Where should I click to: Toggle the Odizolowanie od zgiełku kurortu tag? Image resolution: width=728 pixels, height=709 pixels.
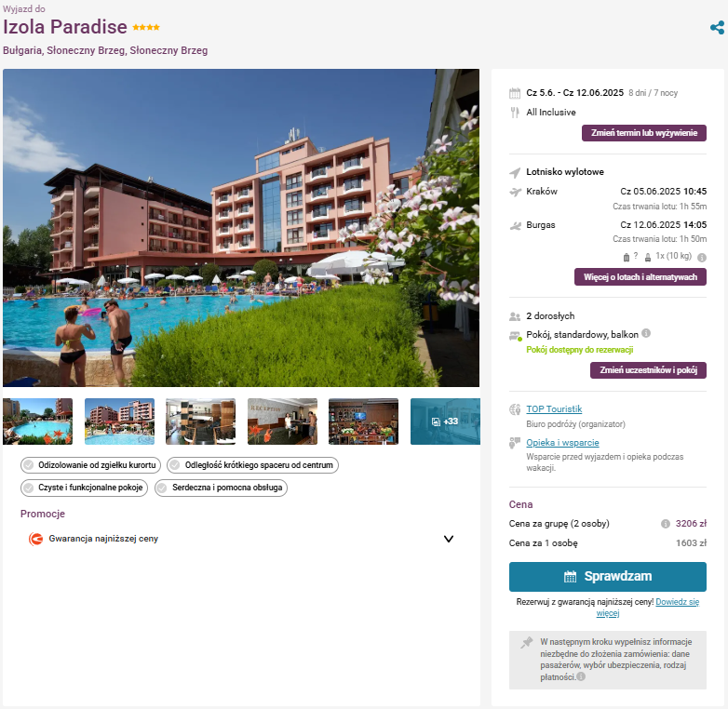pyautogui.click(x=90, y=465)
